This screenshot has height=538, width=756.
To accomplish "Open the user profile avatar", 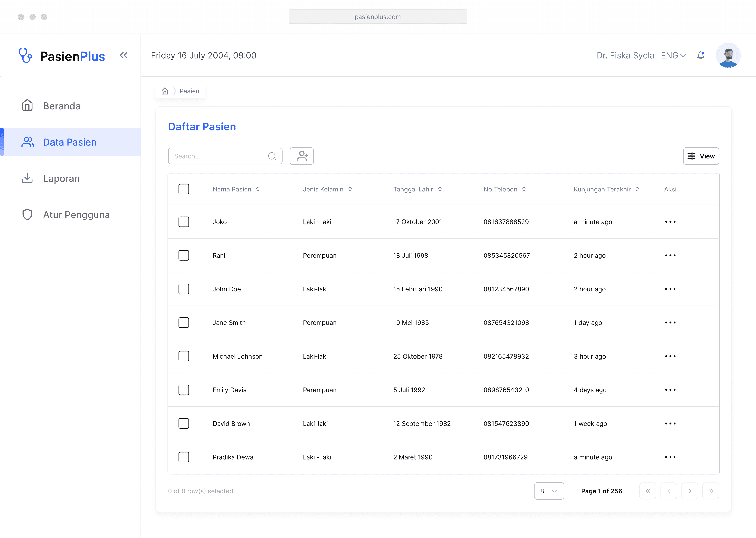I will click(728, 55).
